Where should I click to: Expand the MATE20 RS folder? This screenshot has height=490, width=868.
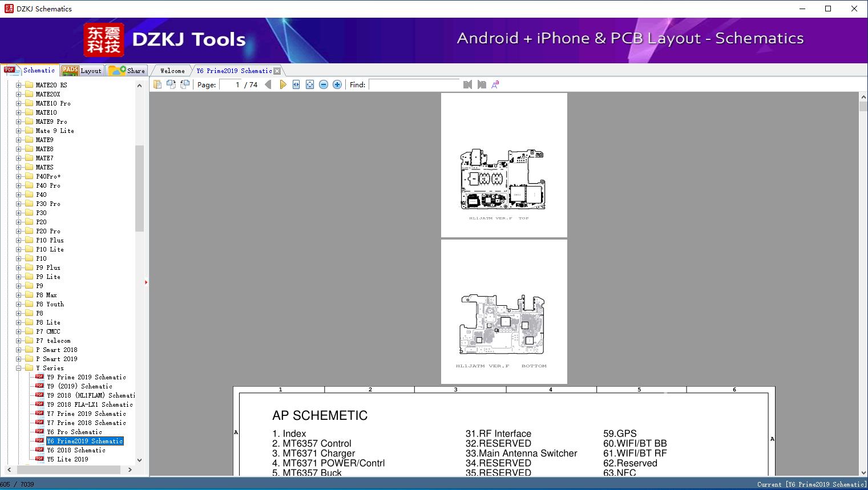pyautogui.click(x=19, y=85)
